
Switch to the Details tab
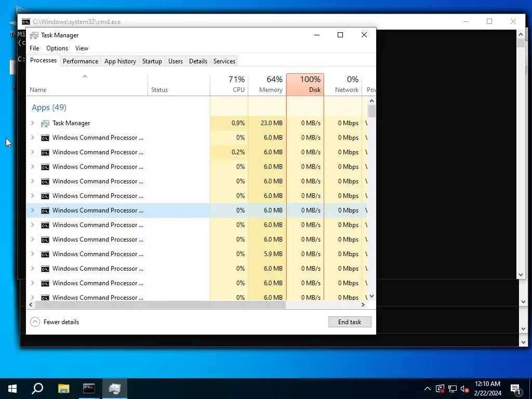click(198, 61)
